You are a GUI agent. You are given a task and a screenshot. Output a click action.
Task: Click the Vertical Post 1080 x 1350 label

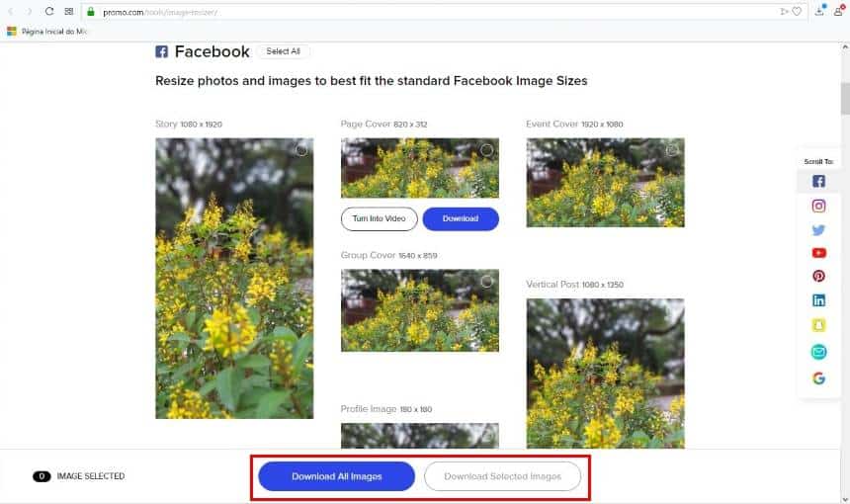click(574, 285)
